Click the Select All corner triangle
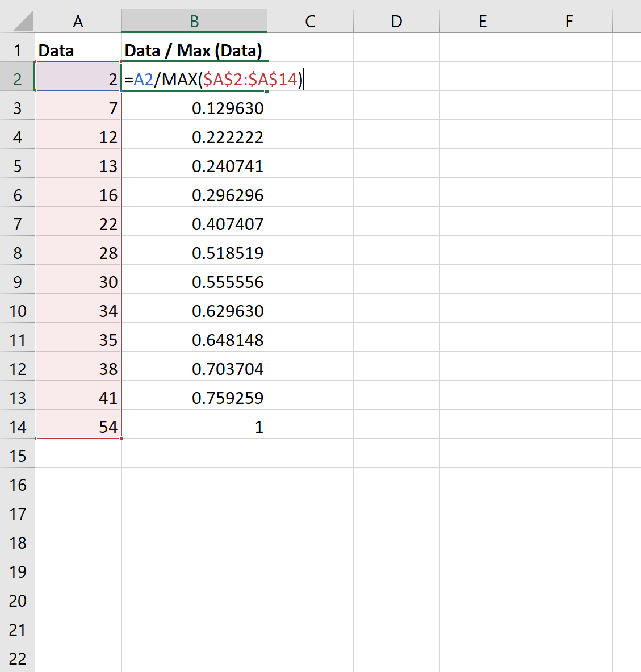The image size is (641, 672). coord(23,22)
